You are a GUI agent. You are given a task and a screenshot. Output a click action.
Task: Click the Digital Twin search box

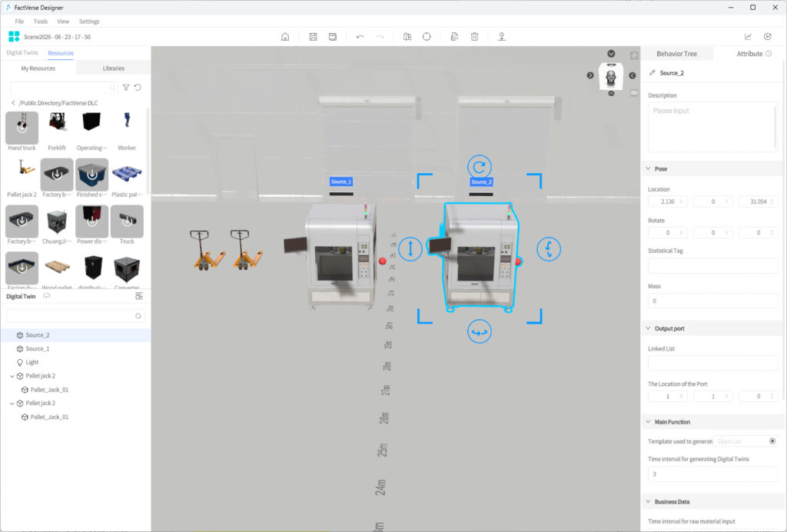75,316
